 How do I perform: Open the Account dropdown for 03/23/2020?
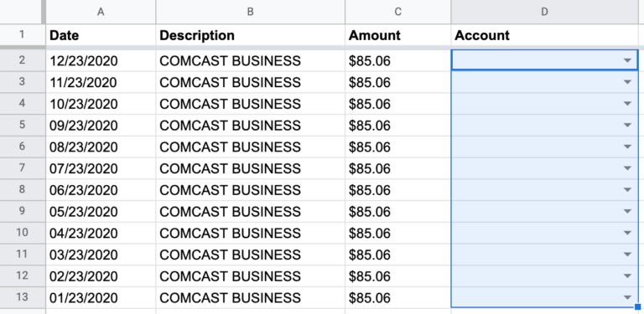coord(626,255)
